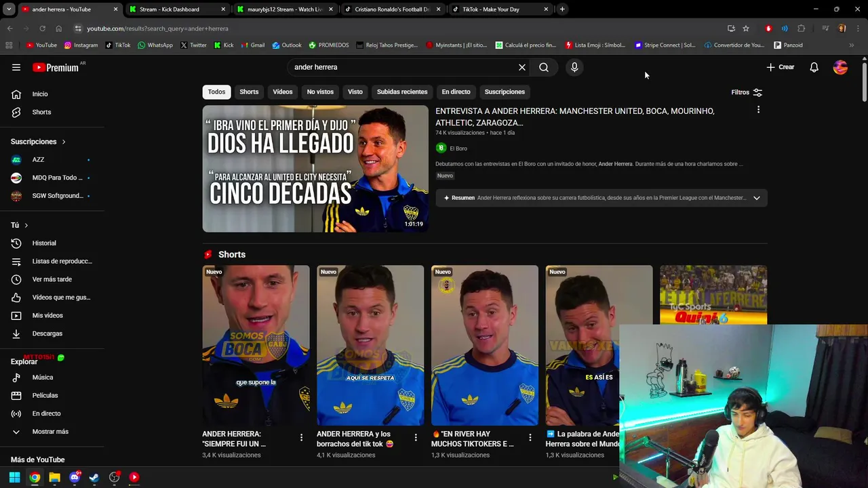
Task: Open Discord from the taskbar
Action: [75, 477]
